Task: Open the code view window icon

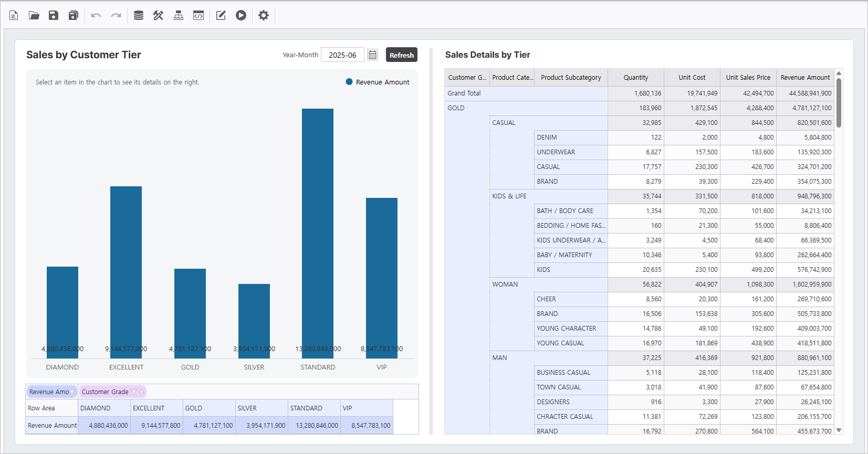Action: (198, 15)
